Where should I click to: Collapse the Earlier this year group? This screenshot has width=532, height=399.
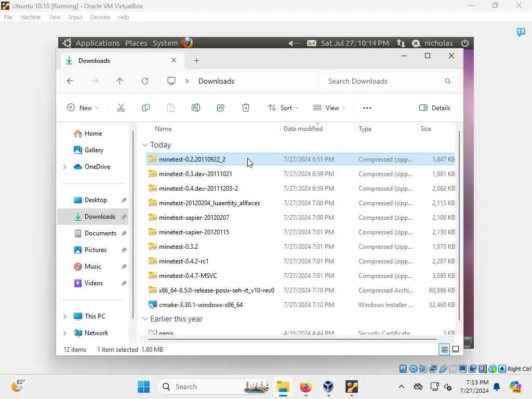[145, 319]
